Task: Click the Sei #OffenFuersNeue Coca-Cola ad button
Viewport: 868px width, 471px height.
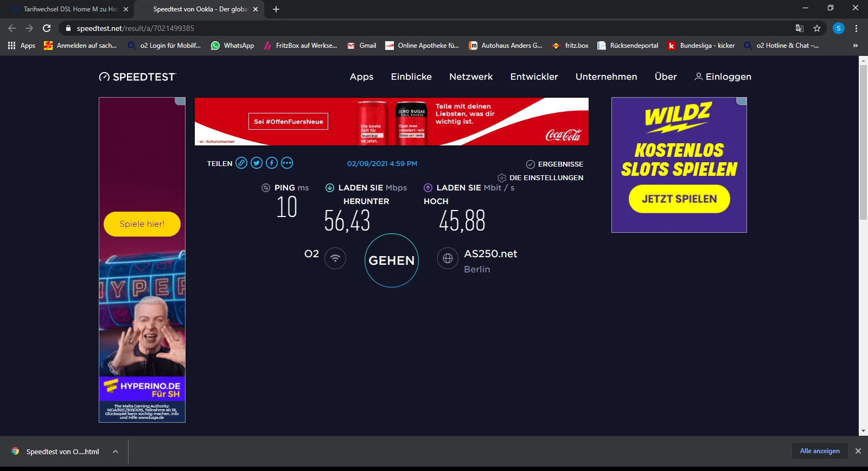Action: [x=289, y=122]
